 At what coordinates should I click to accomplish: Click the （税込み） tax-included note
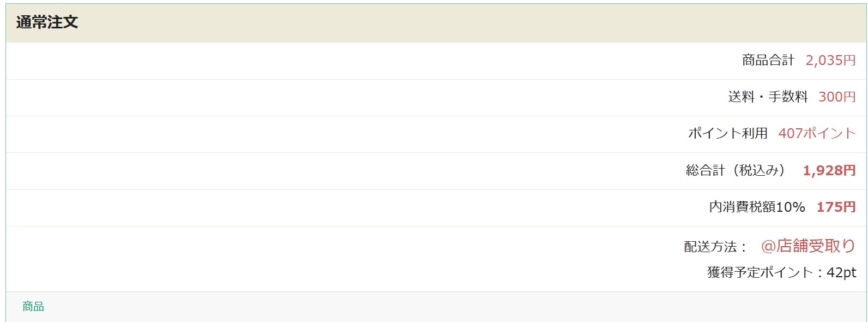click(759, 170)
